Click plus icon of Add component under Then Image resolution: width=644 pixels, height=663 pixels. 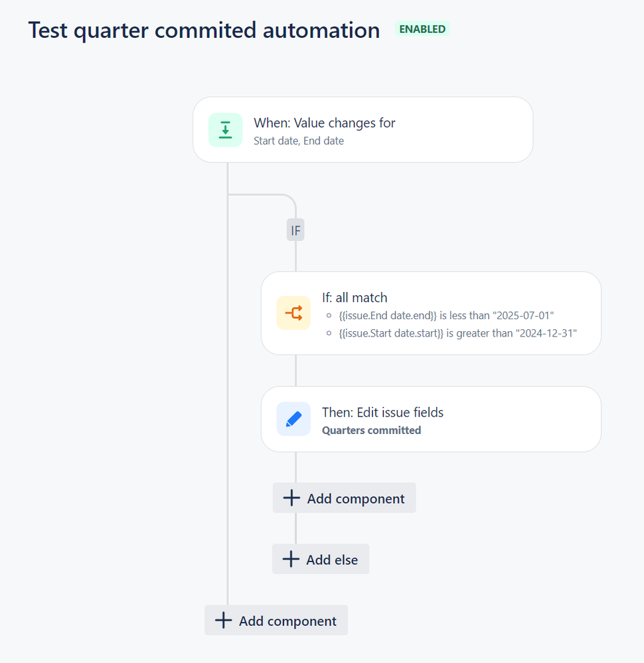click(x=291, y=498)
